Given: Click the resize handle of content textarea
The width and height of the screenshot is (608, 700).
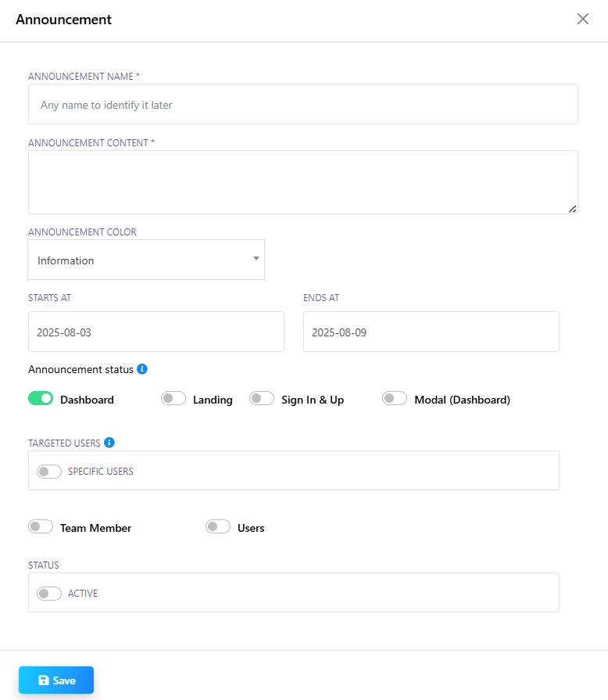Looking at the screenshot, I should (572, 208).
